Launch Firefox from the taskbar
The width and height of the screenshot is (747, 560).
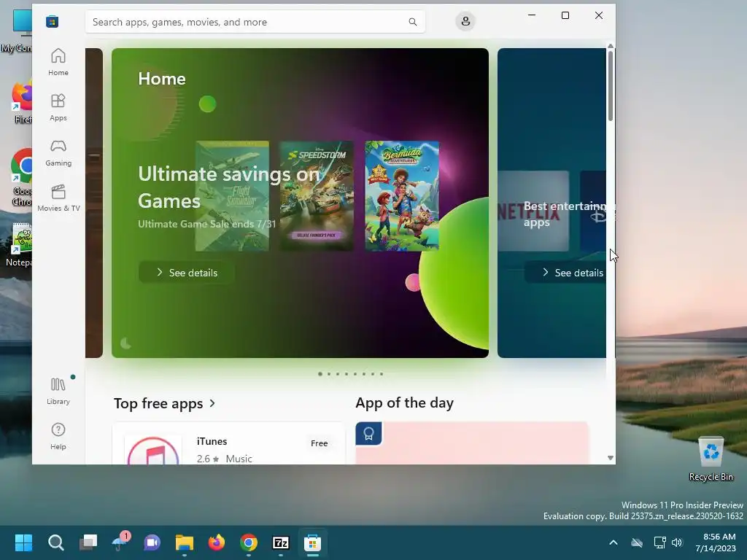(217, 542)
